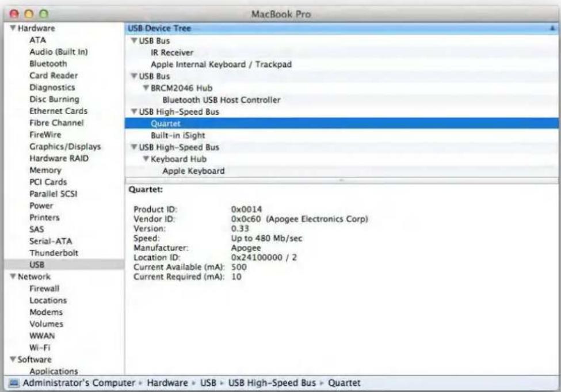Open the Power section

point(41,205)
